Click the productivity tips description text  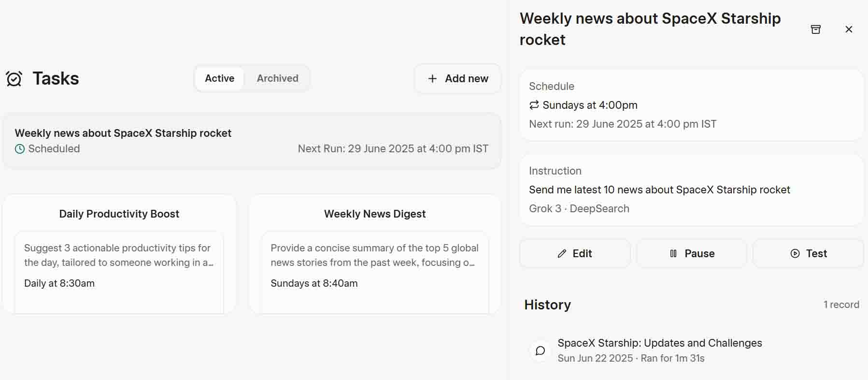(119, 255)
